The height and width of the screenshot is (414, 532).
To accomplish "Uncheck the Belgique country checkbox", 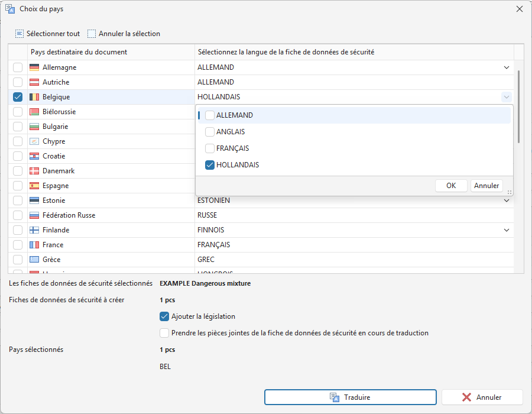I will [18, 97].
